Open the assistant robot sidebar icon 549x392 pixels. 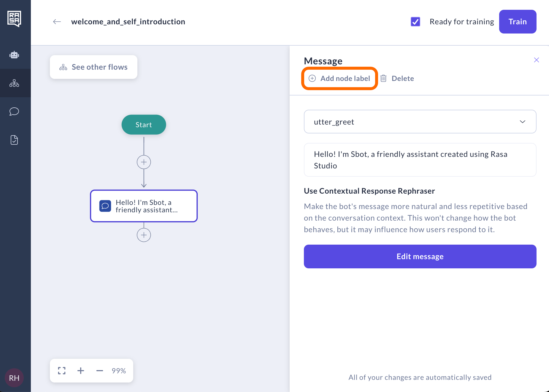click(x=14, y=55)
